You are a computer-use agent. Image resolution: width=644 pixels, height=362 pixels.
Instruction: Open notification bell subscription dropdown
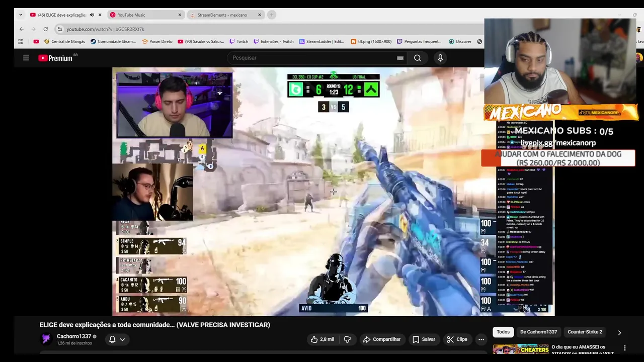tap(117, 339)
